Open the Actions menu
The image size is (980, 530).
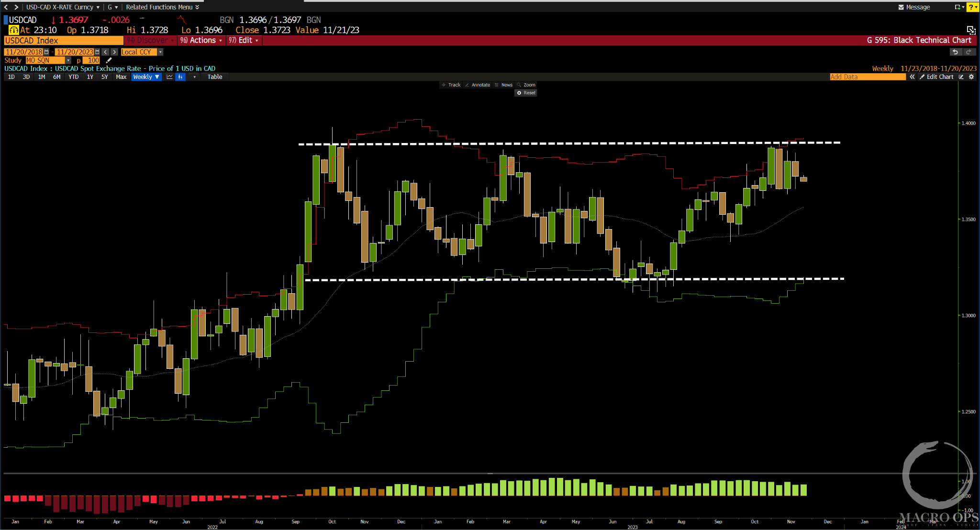click(202, 41)
